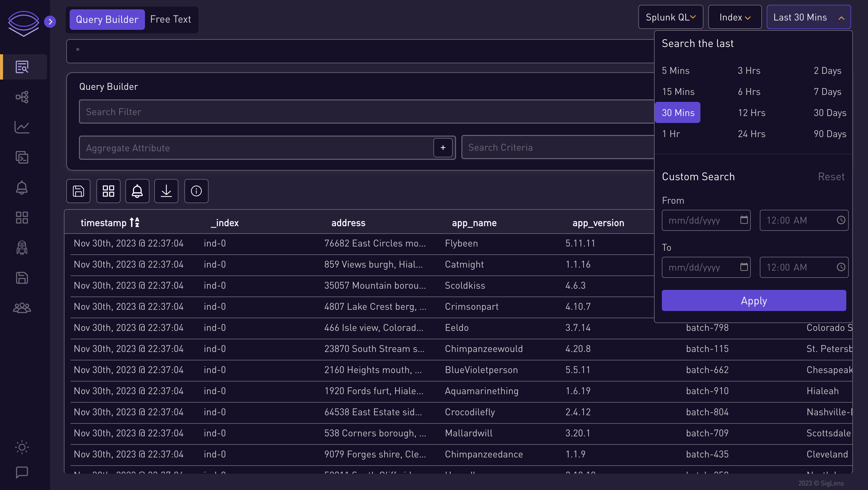868x490 pixels.
Task: Select 15 Mins time range
Action: point(678,92)
